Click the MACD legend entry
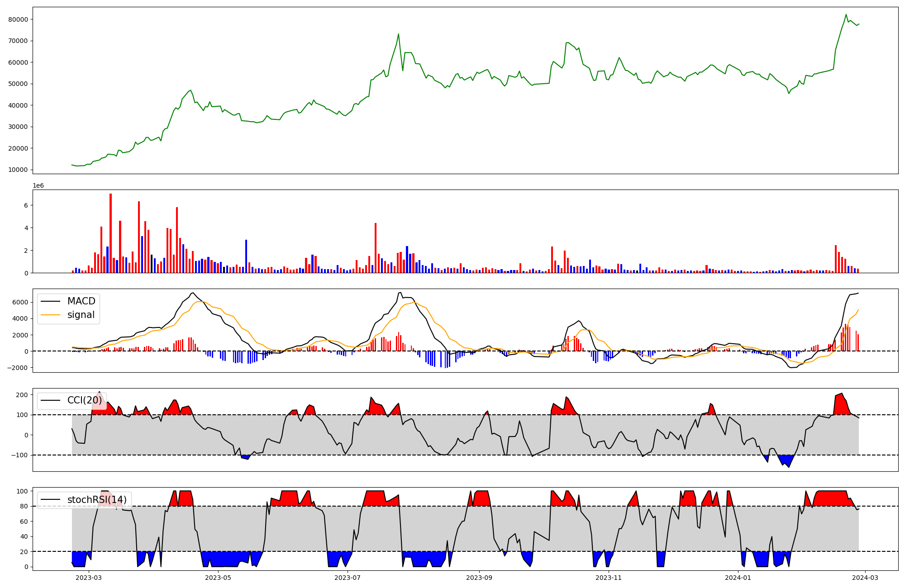The height and width of the screenshot is (588, 905). click(x=81, y=301)
